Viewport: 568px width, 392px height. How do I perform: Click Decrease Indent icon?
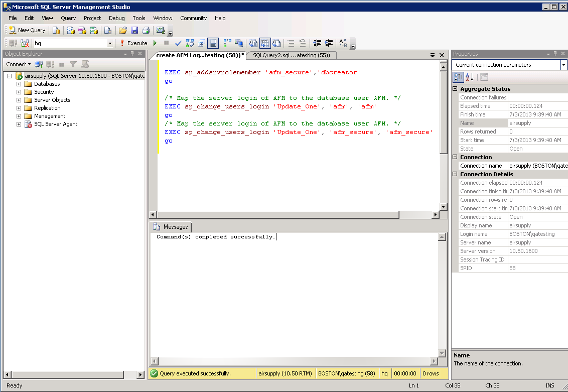pyautogui.click(x=317, y=43)
